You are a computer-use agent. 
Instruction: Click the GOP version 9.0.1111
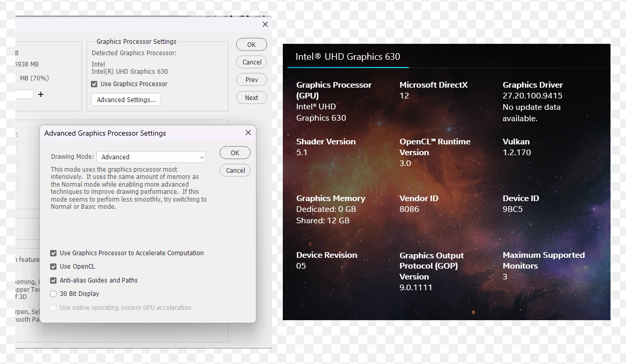tap(416, 287)
